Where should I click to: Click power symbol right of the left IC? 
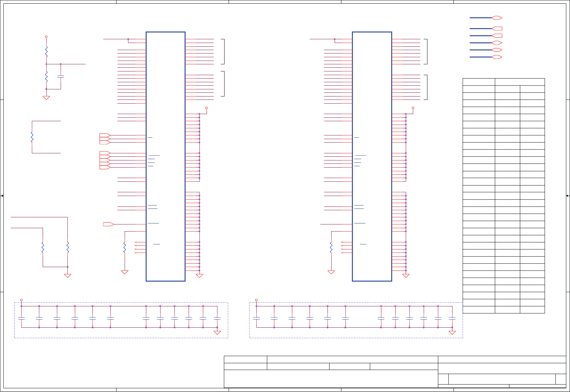tap(207, 108)
